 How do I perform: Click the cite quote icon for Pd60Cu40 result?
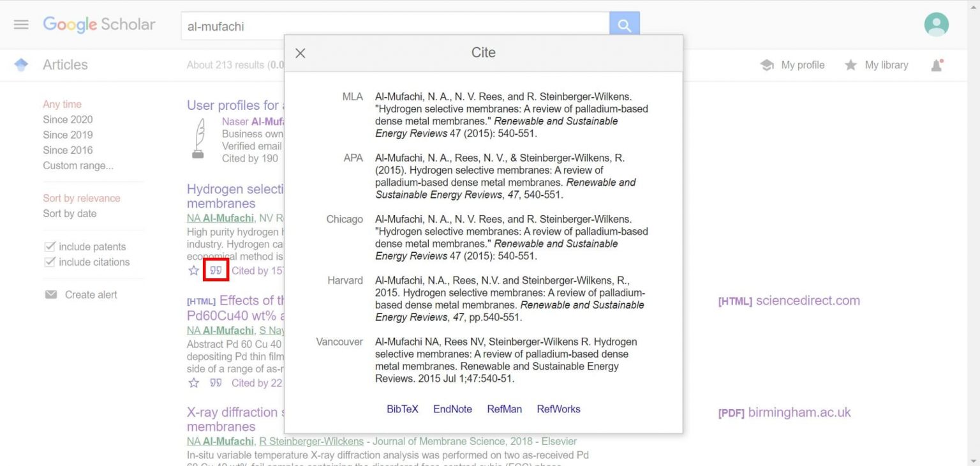(x=216, y=383)
